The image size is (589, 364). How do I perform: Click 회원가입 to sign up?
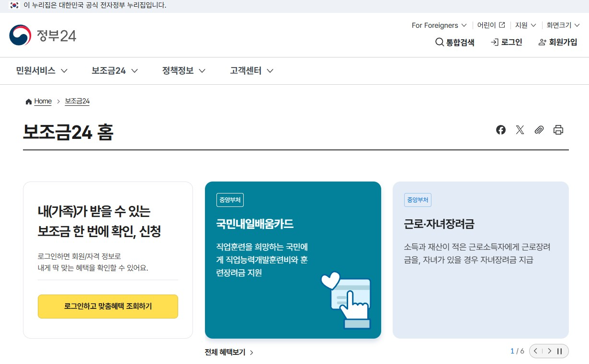(x=558, y=42)
